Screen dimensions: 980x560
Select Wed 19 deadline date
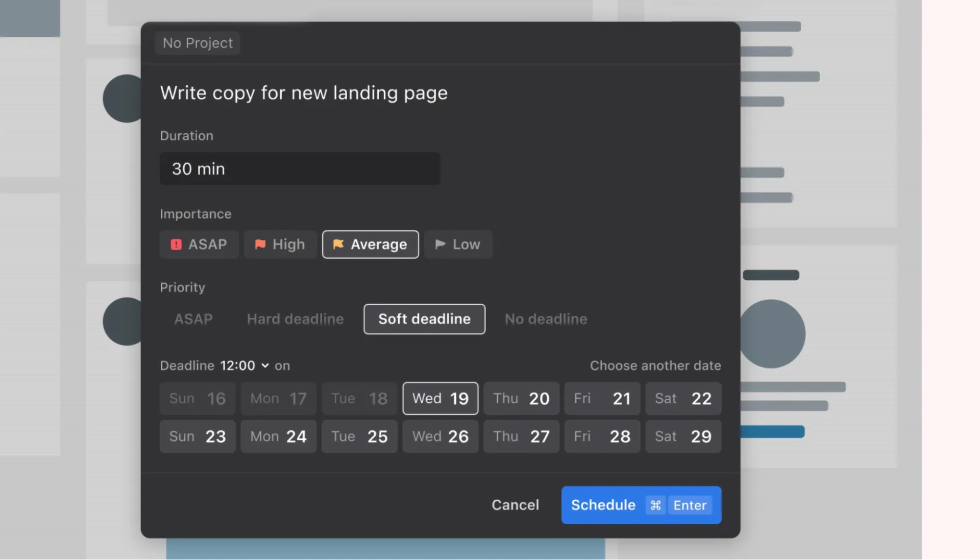[x=440, y=398]
